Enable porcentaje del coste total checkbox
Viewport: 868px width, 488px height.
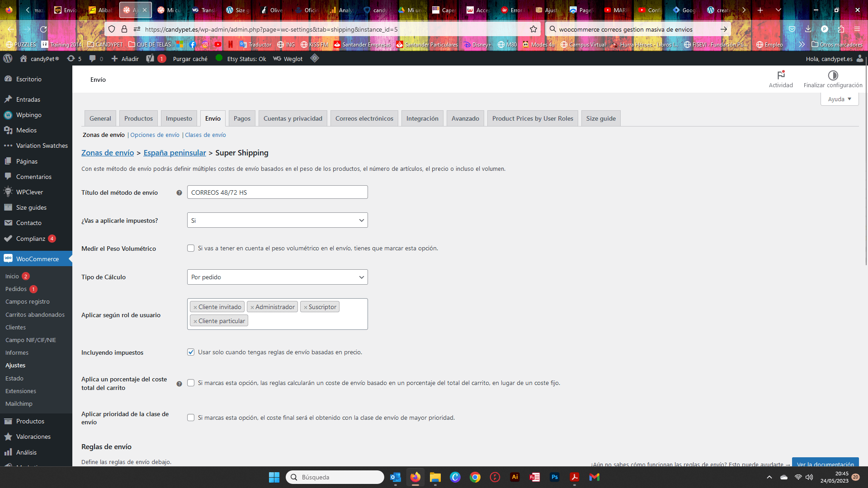(191, 383)
